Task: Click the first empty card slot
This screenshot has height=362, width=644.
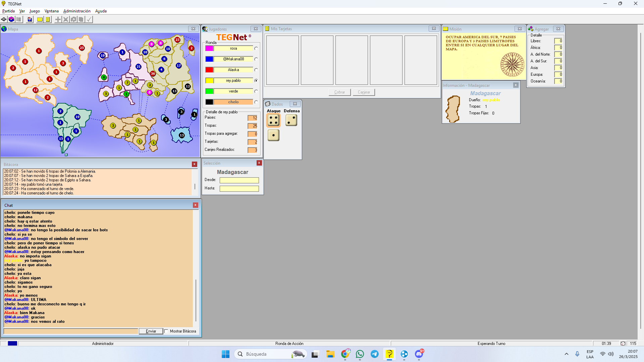Action: pos(282,60)
